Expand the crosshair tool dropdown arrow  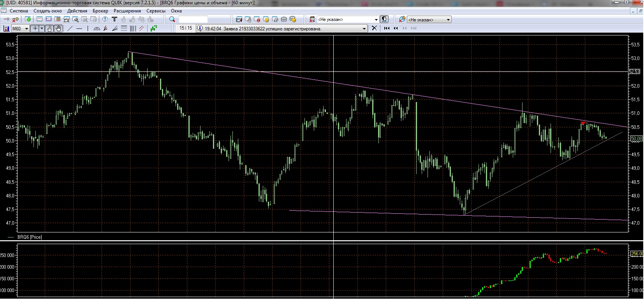click(x=42, y=28)
